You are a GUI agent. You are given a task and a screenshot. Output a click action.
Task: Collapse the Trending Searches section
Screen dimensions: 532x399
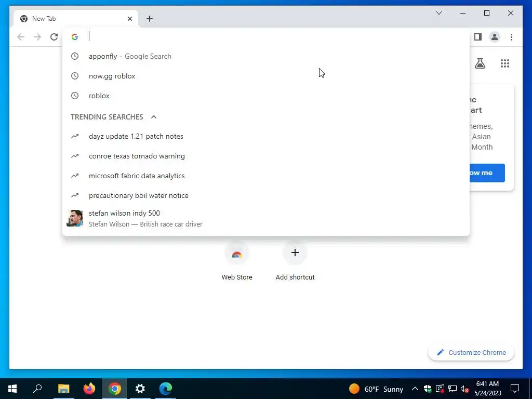coord(154,117)
